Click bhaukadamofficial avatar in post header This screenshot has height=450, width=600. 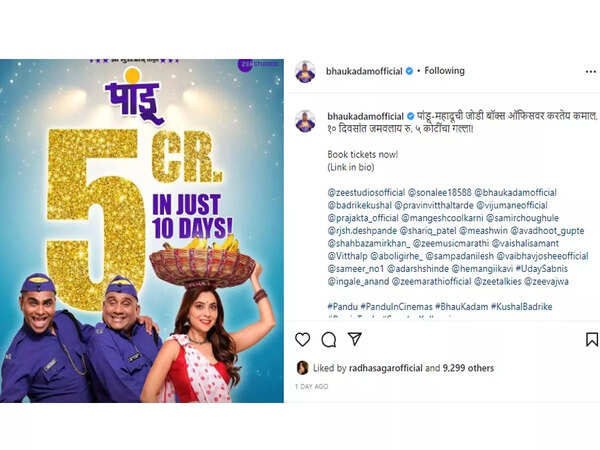tap(305, 72)
